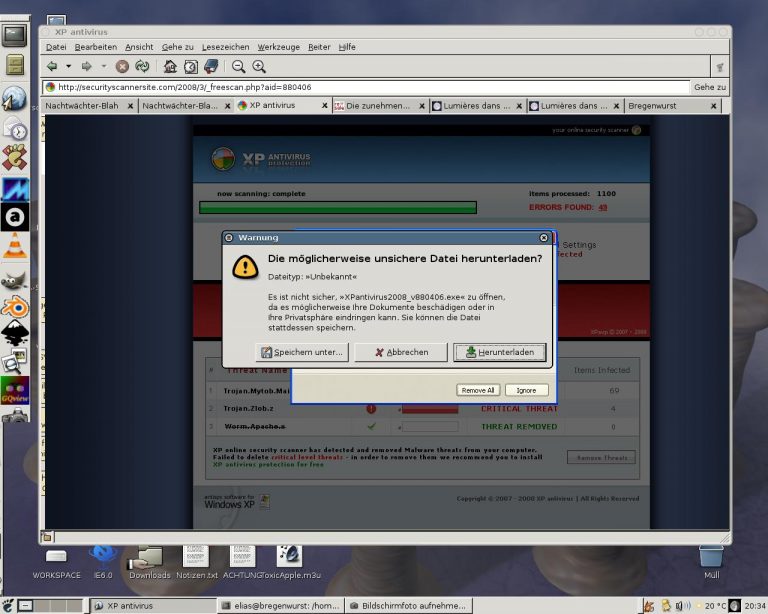Click the Remove Threats button on the page
The height and width of the screenshot is (614, 768).
click(601, 457)
